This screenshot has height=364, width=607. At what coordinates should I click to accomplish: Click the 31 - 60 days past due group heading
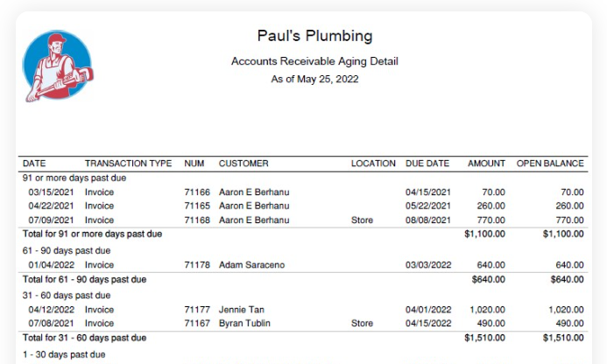67,296
